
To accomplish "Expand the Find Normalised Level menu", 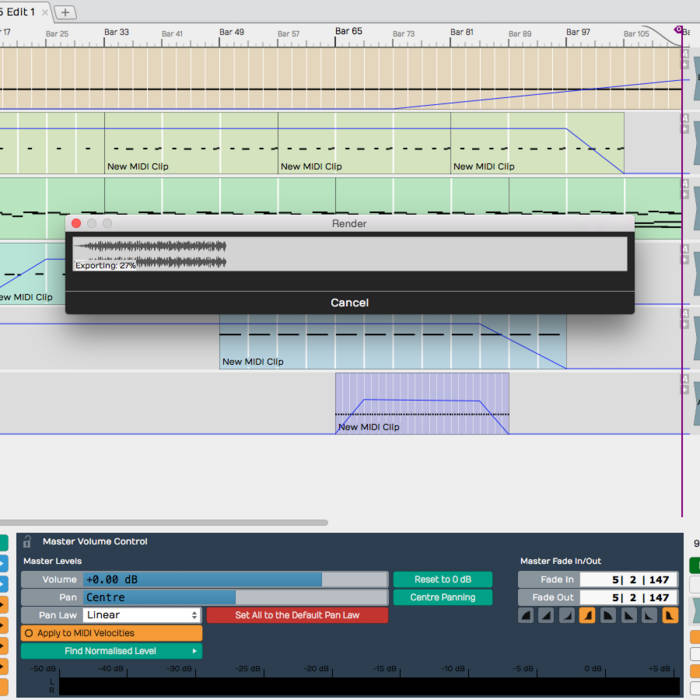I will 112,651.
